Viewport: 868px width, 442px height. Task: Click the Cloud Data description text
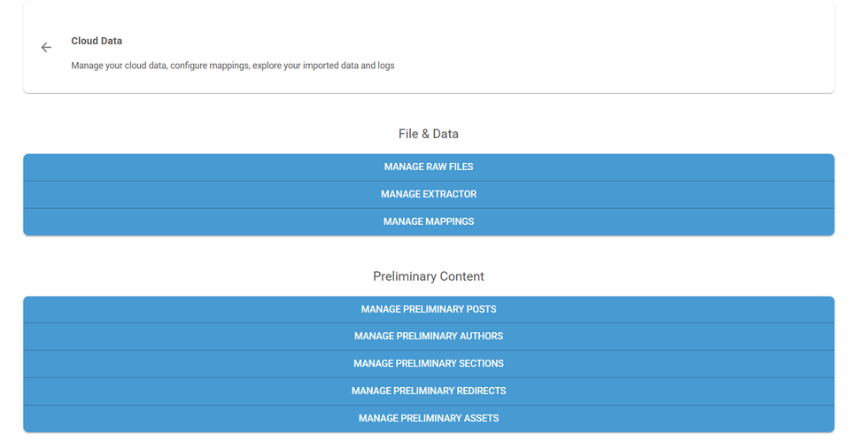[232, 66]
